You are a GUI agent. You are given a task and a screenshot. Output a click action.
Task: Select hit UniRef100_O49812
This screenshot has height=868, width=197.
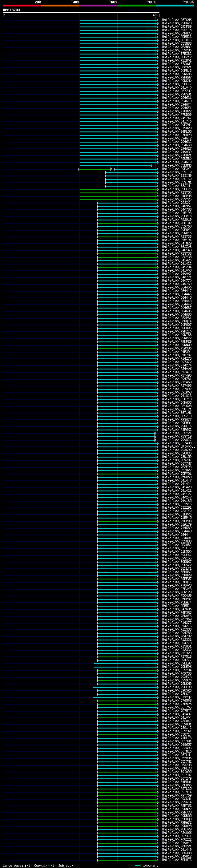pyautogui.click(x=177, y=856)
